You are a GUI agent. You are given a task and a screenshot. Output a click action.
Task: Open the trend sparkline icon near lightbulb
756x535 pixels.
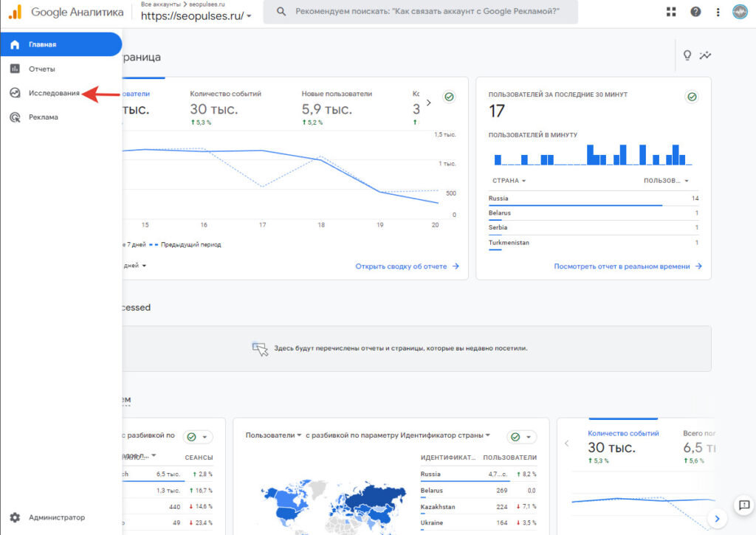coord(705,55)
